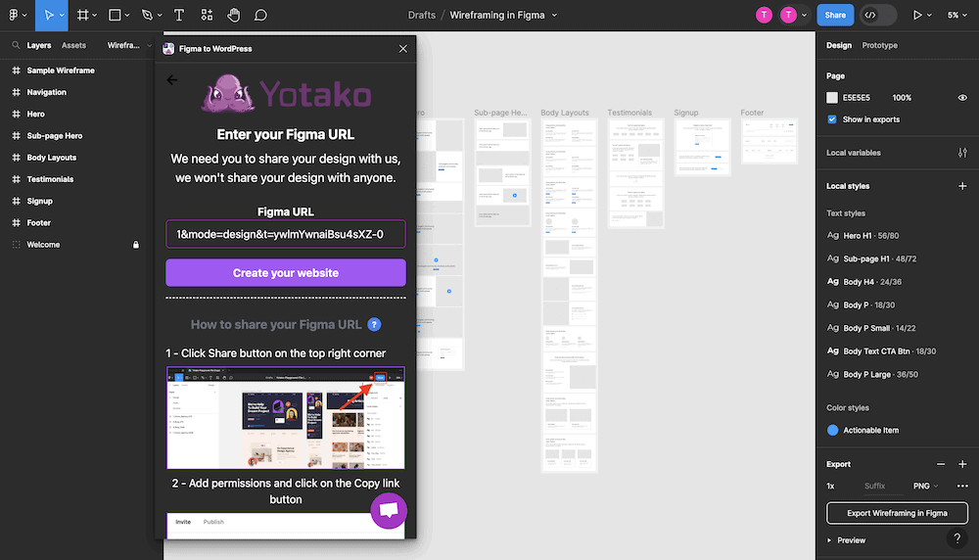Open multiplayer avatars dropdown chevron
Viewport: 979px width, 560px height.
point(804,16)
